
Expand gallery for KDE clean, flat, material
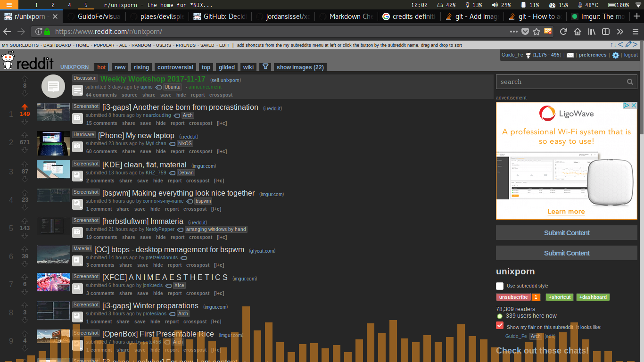tap(77, 175)
